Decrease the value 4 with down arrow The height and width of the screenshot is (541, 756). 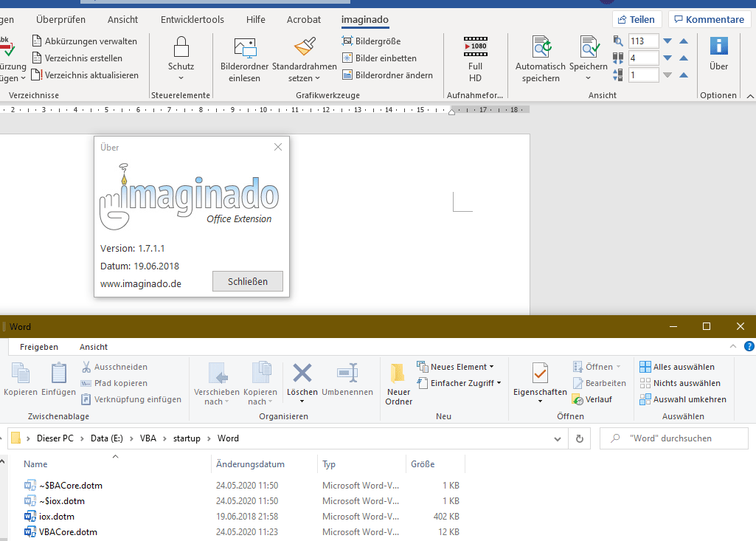point(667,58)
